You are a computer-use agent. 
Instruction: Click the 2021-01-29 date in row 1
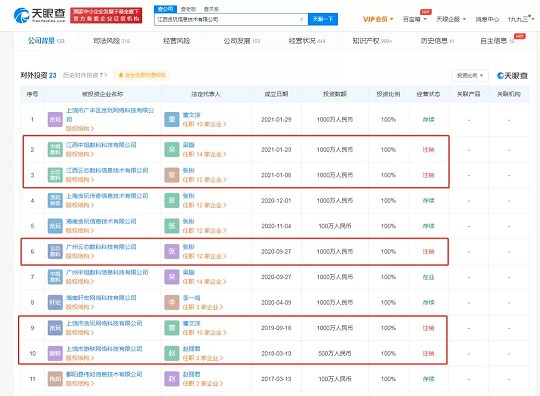(x=276, y=119)
